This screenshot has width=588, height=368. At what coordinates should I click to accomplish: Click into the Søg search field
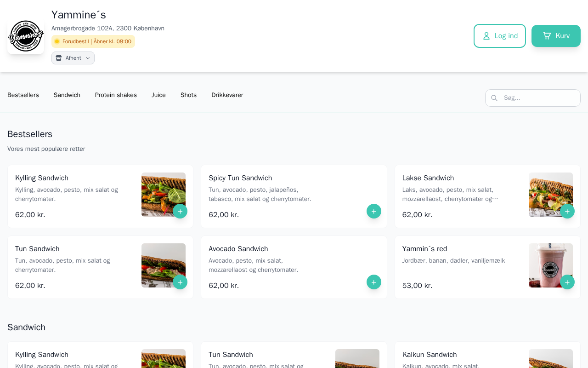pos(533,98)
